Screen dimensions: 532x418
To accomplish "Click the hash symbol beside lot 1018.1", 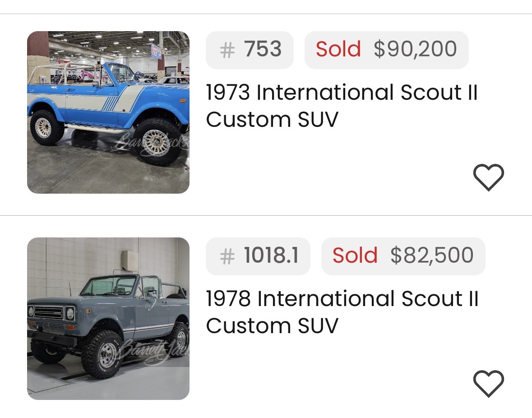I will [x=227, y=256].
